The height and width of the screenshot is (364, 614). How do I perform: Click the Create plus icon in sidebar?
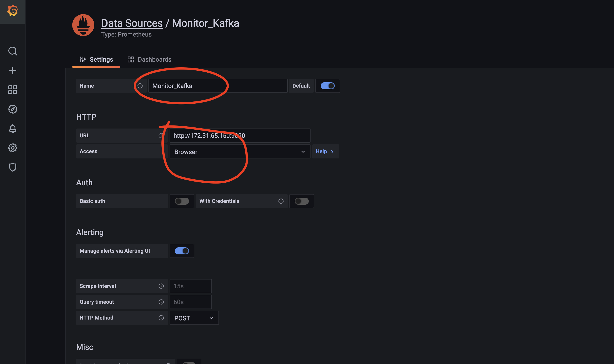coord(13,70)
